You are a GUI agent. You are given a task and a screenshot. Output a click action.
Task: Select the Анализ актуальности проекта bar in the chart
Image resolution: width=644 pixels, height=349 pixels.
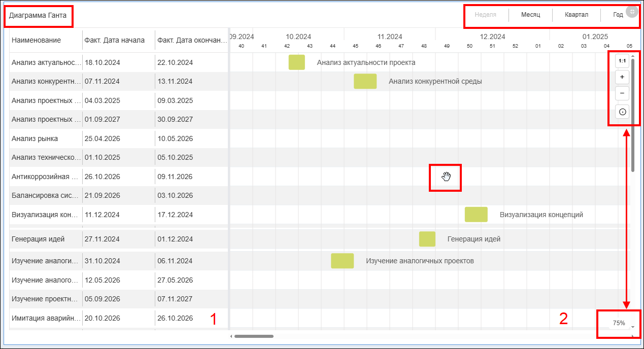pos(297,62)
